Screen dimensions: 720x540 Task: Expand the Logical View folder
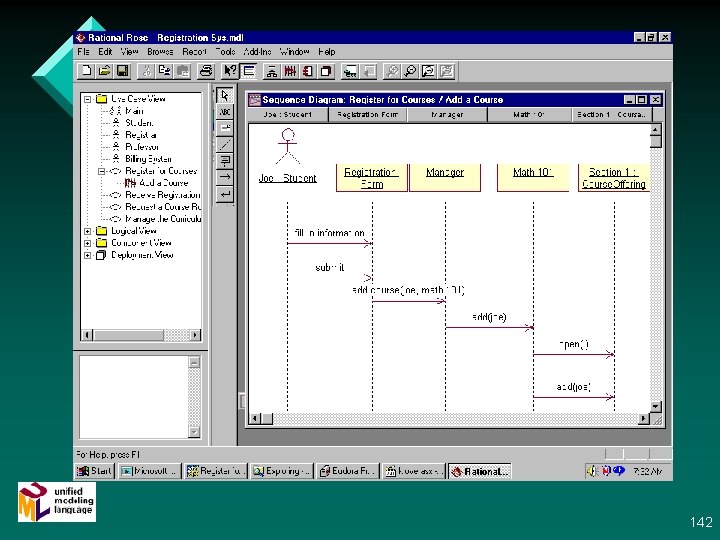pyautogui.click(x=88, y=231)
